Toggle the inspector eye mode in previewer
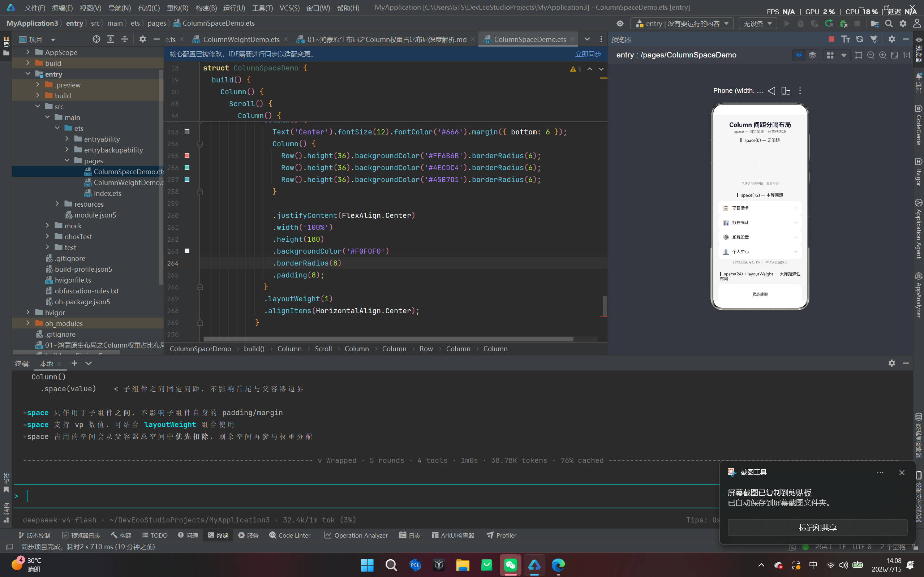Screen dimensions: 924x577 tap(799, 55)
